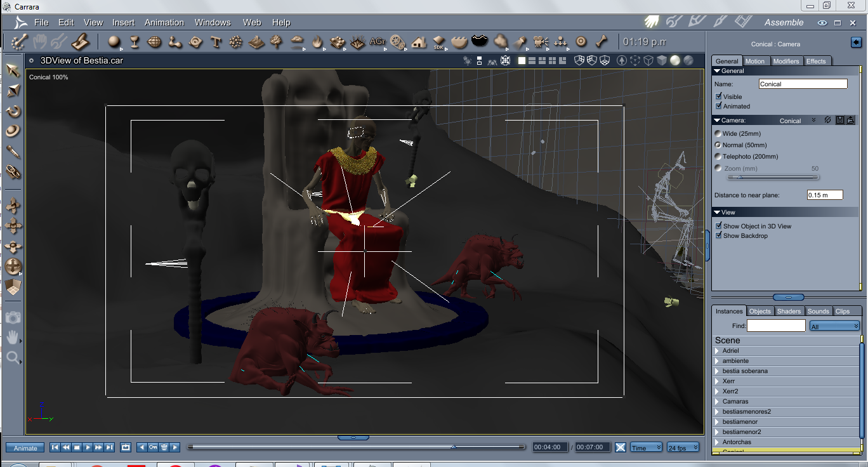Uncheck the Visible checkbox
The image size is (868, 467).
tap(718, 96)
